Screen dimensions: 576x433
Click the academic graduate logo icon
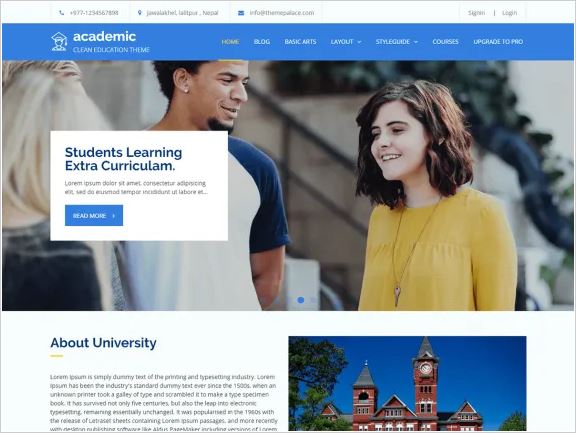pos(59,42)
